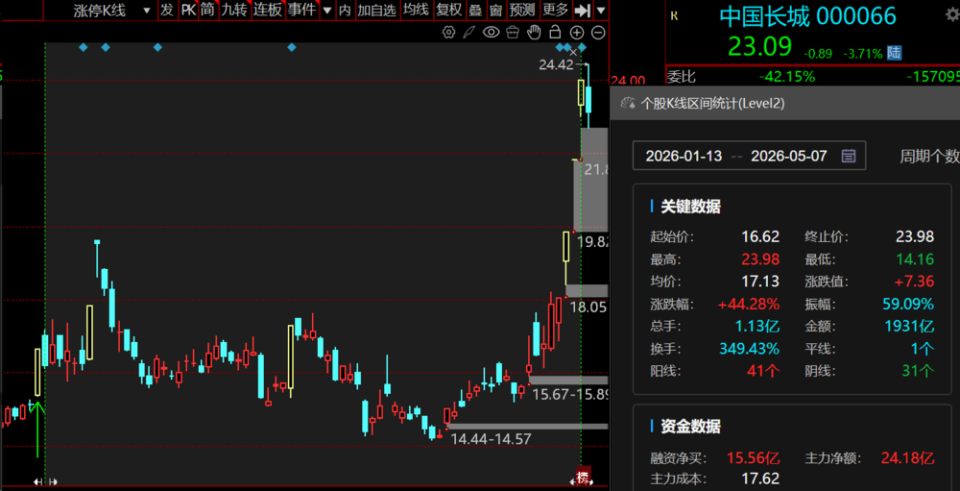
Task: Click the 换手 value 349.43%
Action: pos(749,349)
